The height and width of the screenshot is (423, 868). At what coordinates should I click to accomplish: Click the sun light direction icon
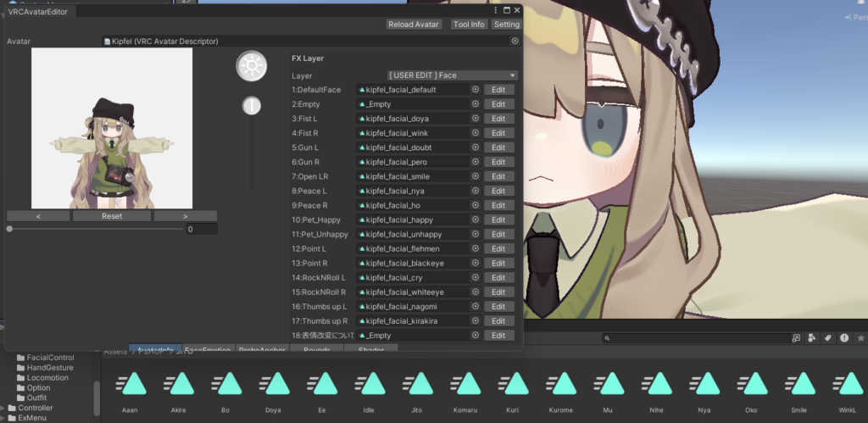coord(251,65)
